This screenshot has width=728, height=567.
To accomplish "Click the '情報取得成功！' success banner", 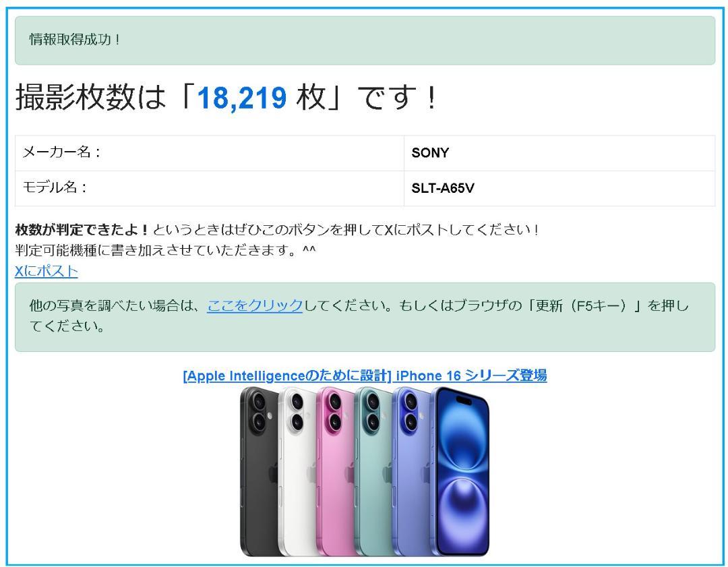I will click(x=365, y=40).
